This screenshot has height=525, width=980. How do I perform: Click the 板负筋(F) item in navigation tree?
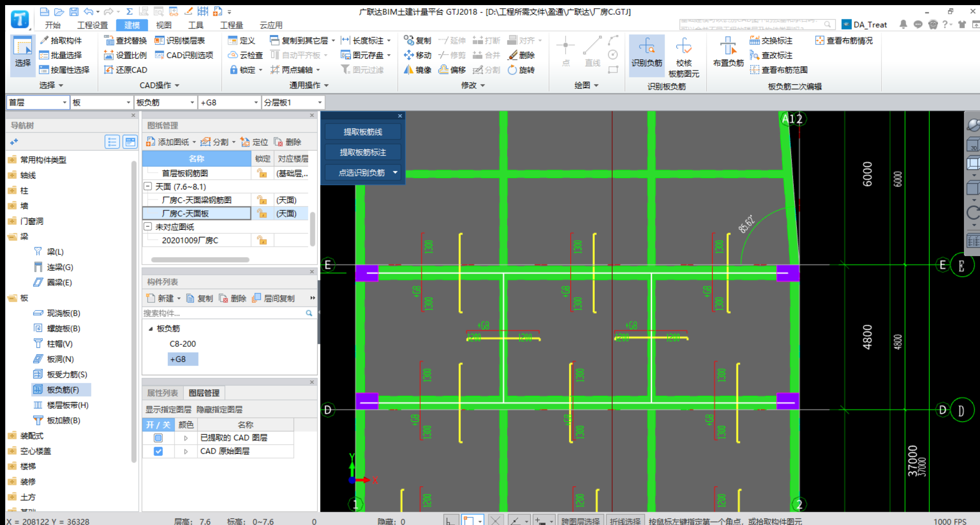62,390
